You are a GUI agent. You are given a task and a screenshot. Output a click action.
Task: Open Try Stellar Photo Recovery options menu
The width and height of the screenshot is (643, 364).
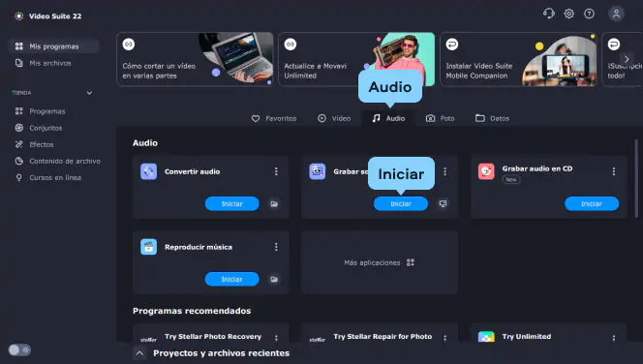pyautogui.click(x=276, y=338)
